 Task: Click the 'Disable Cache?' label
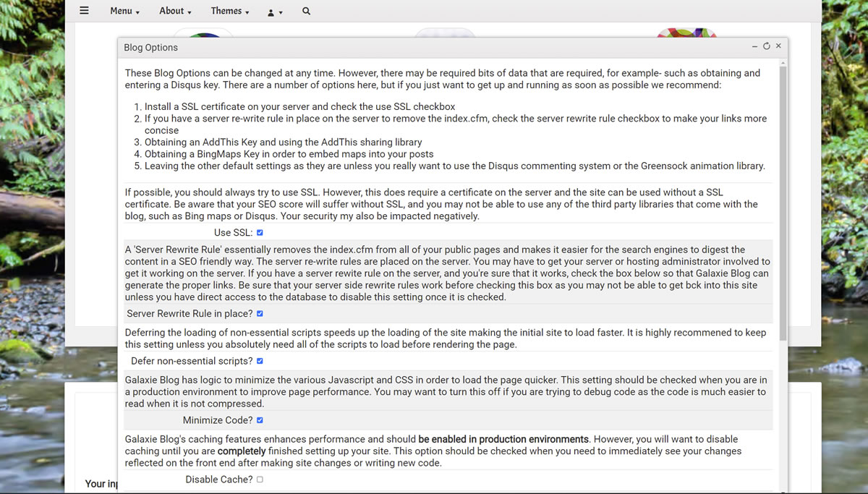pos(219,480)
